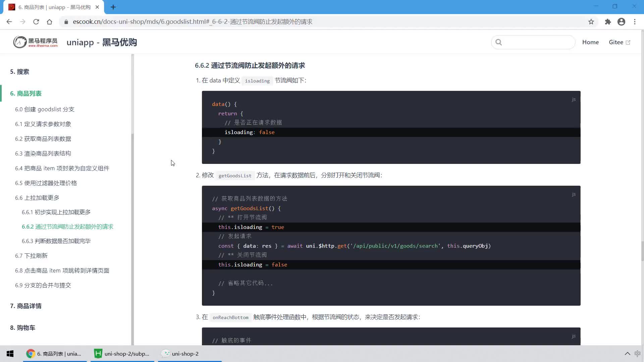This screenshot has width=644, height=362.
Task: Reload the current page
Action: (36, 22)
